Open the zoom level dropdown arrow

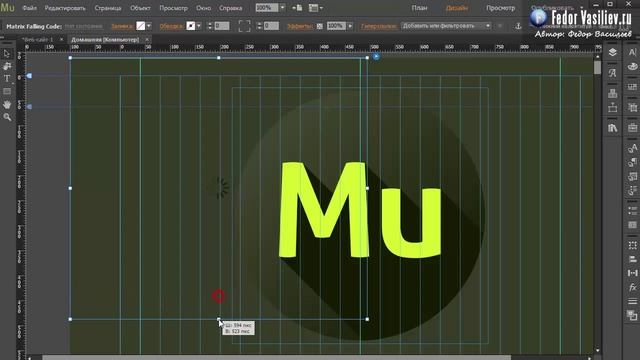pos(282,8)
